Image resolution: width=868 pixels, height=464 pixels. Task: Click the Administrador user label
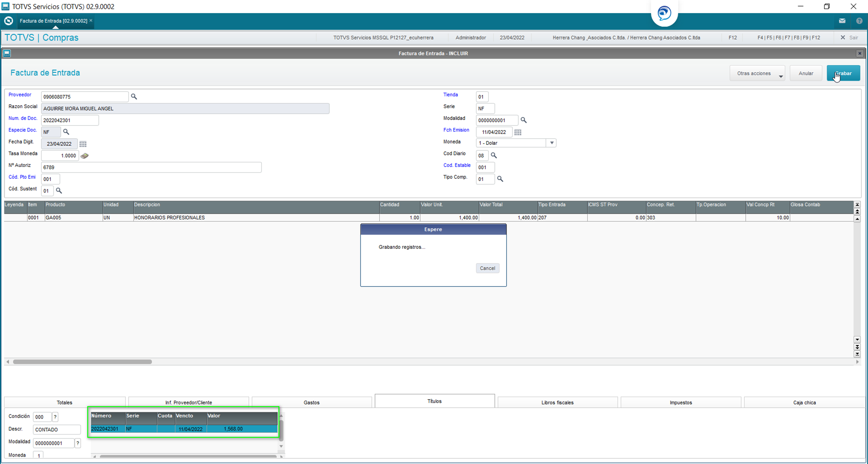[x=470, y=38]
